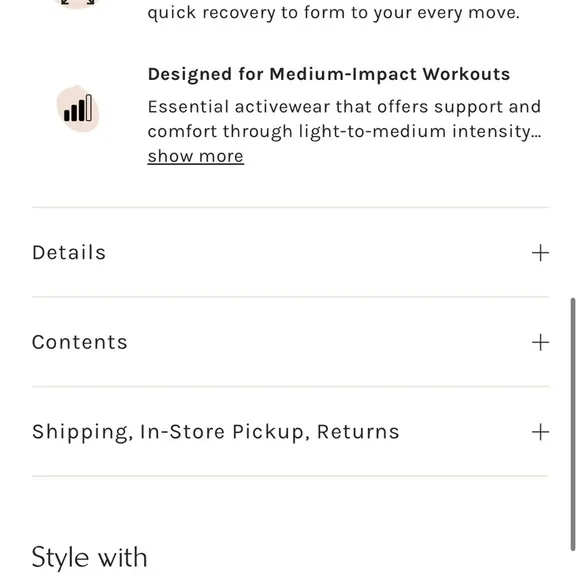
Task: Click the plus icon beside Details
Action: (x=540, y=253)
